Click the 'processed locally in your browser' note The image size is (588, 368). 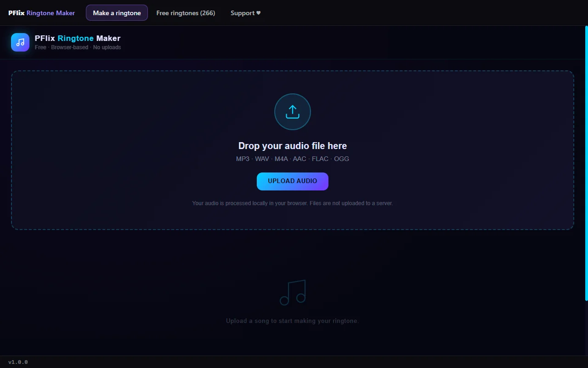[293, 203]
